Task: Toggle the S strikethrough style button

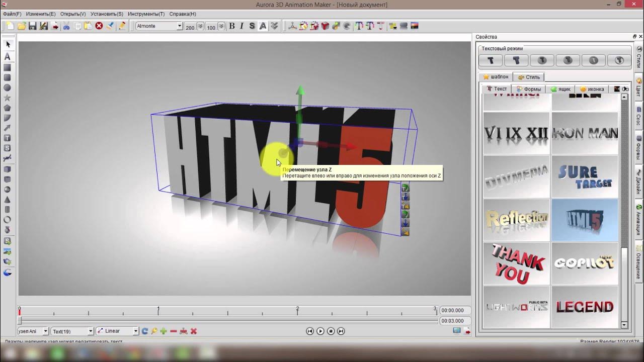Action: click(x=252, y=26)
